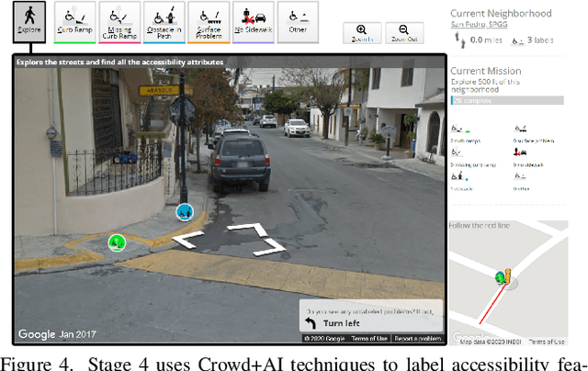The width and height of the screenshot is (588, 371).
Task: Click the blue obstacle label marker on street
Action: tap(185, 212)
